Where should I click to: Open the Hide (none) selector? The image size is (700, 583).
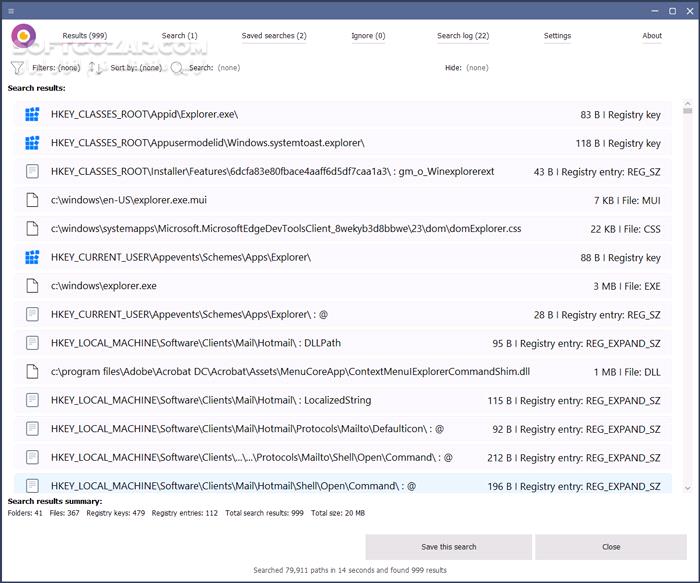tap(466, 68)
